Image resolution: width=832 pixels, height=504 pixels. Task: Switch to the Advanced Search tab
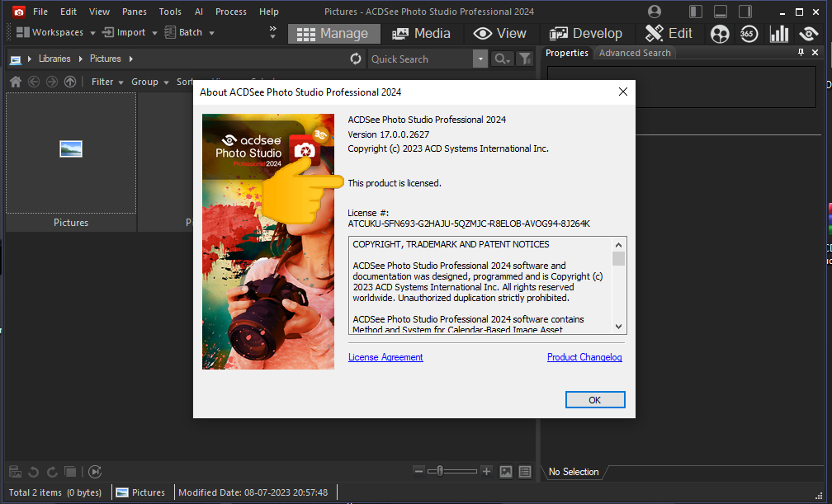tap(635, 53)
